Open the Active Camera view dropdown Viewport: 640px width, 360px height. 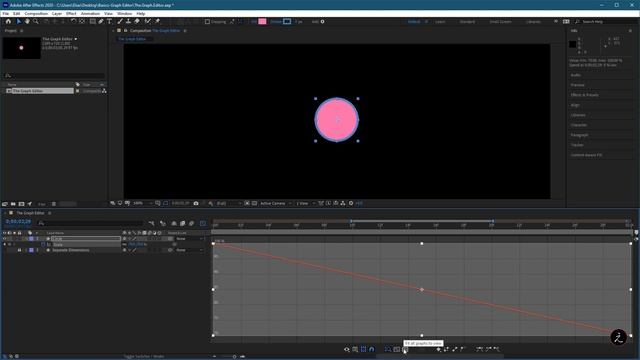point(276,203)
